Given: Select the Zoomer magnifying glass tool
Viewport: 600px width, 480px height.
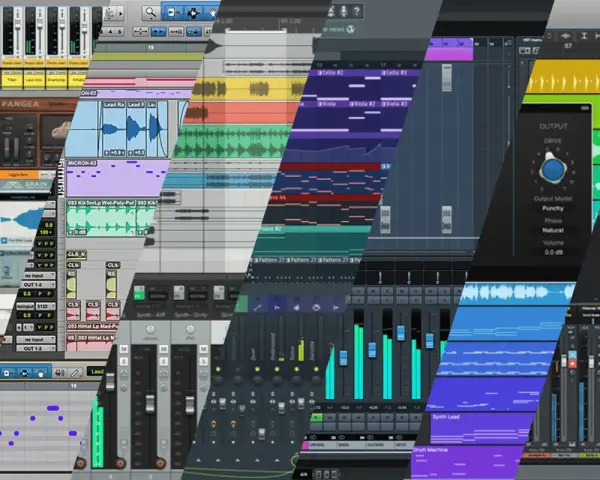Looking at the screenshot, I should click(x=151, y=13).
